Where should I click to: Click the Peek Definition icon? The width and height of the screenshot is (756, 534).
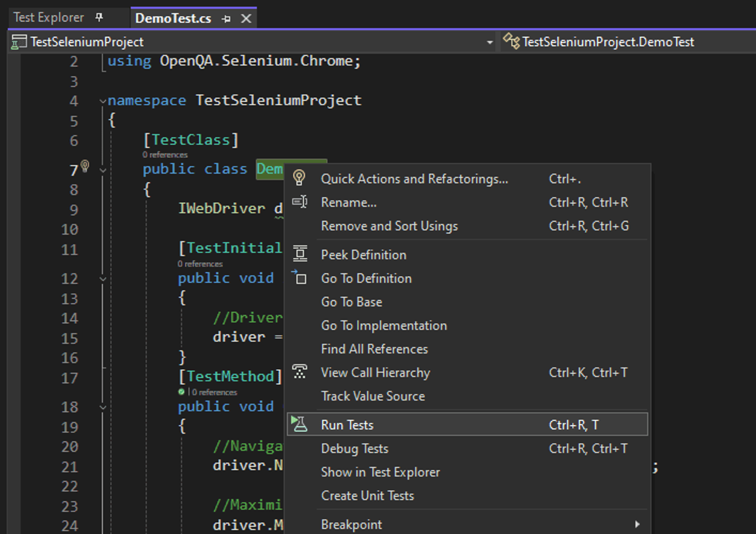(x=300, y=254)
